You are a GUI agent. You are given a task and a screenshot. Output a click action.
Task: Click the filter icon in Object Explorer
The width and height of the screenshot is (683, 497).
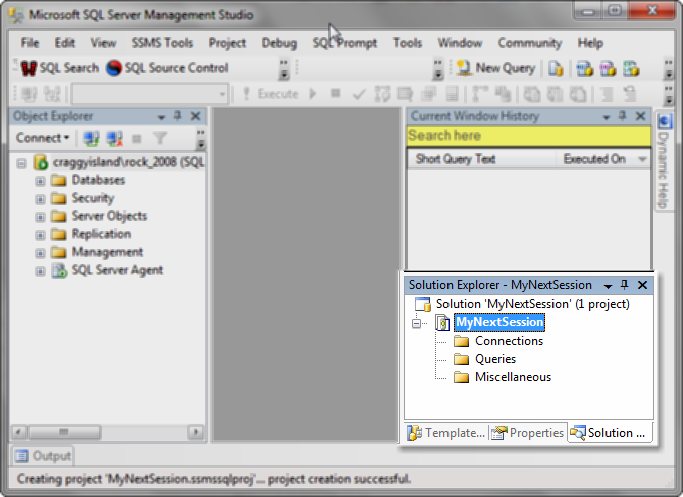pyautogui.click(x=159, y=138)
